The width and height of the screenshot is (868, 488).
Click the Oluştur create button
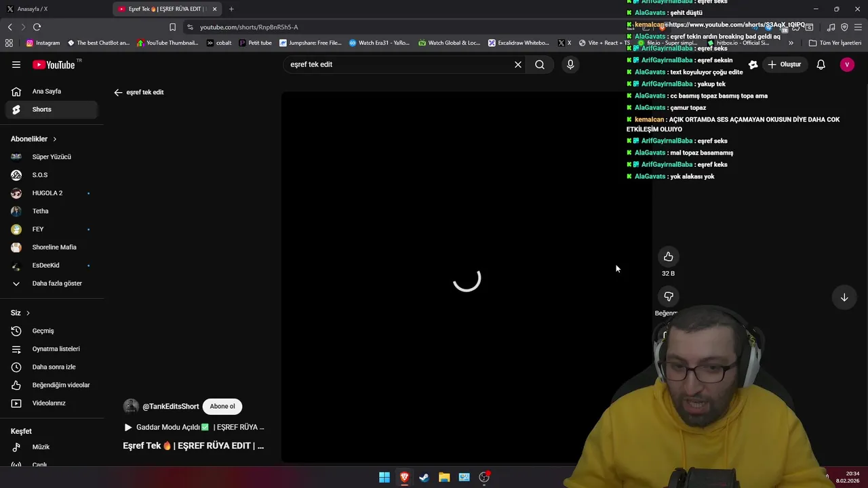pyautogui.click(x=784, y=64)
